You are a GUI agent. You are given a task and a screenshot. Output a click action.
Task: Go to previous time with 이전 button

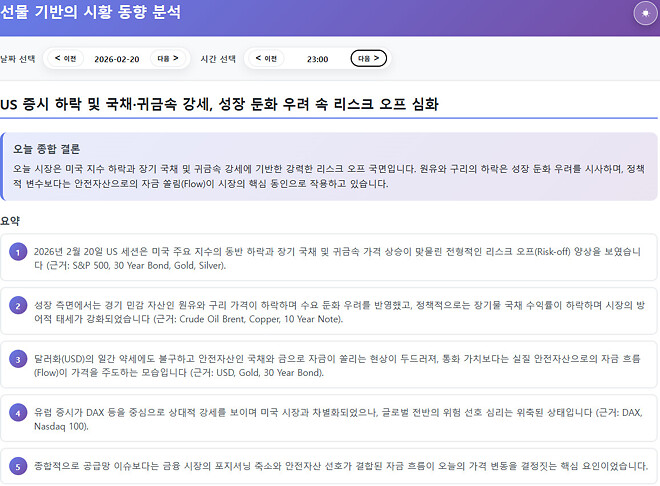tap(266, 58)
